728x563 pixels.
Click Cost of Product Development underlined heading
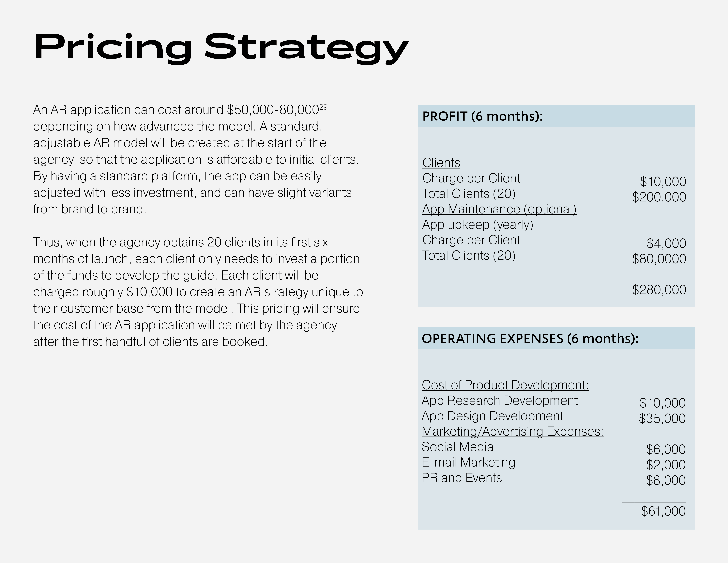505,385
